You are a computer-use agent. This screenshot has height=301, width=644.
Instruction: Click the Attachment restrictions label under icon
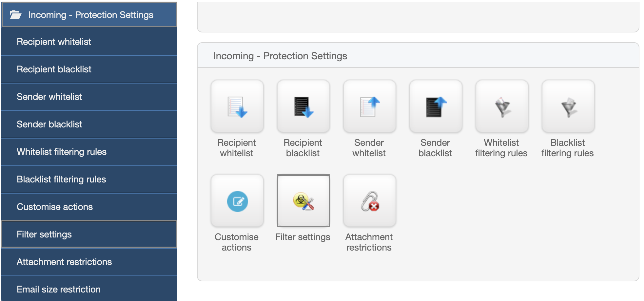point(369,242)
